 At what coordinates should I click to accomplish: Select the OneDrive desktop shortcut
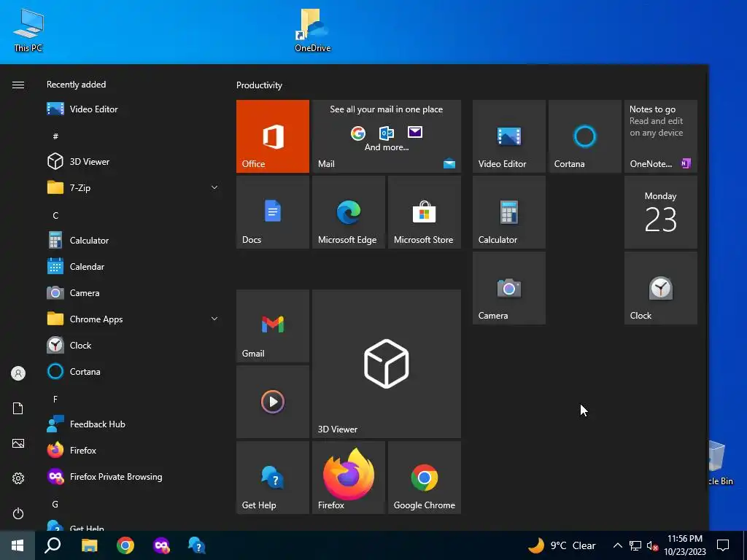(312, 30)
